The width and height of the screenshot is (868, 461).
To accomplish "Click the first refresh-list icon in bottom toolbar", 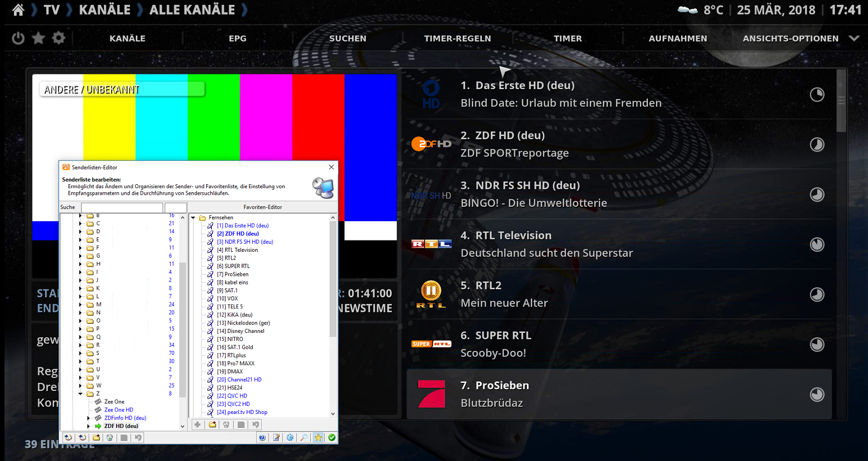I will pyautogui.click(x=68, y=437).
